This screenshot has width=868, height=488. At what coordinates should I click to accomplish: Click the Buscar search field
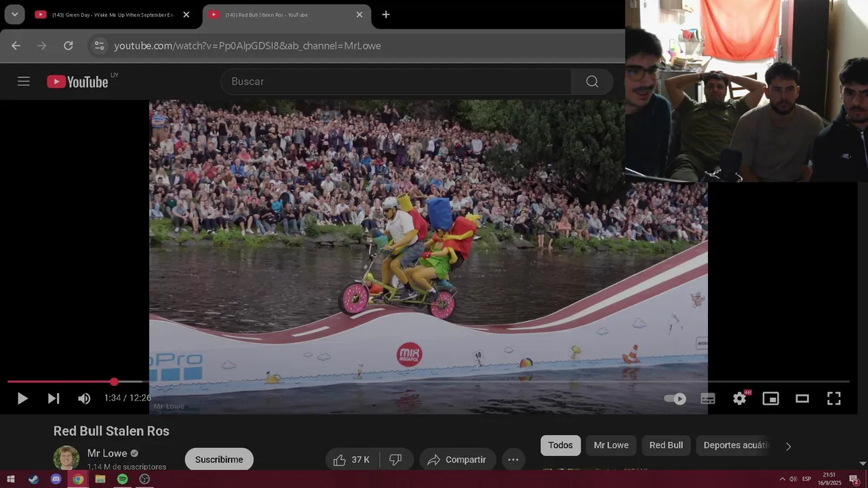396,81
